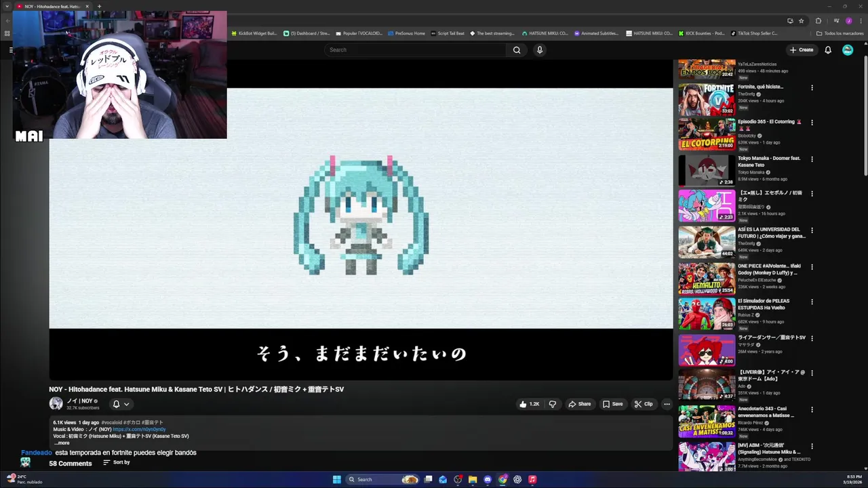Viewport: 868px width, 488px height.
Task: Open the Sort by comments menu
Action: pyautogui.click(x=117, y=462)
